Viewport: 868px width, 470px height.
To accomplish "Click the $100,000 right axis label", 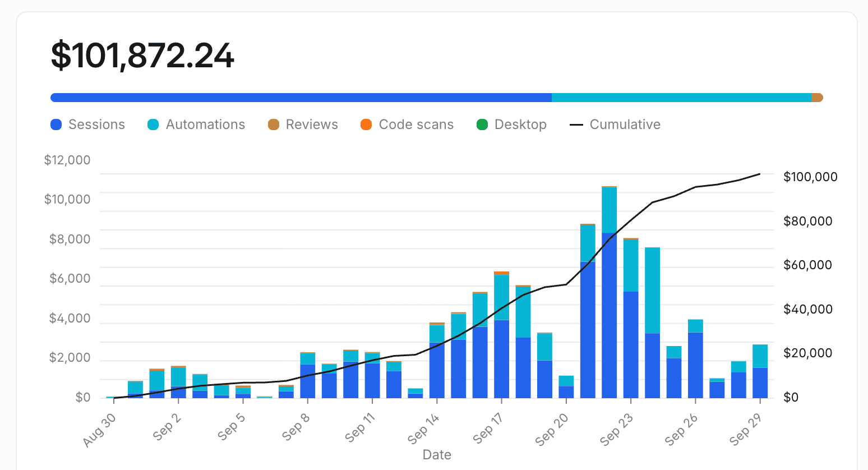I will coord(810,177).
